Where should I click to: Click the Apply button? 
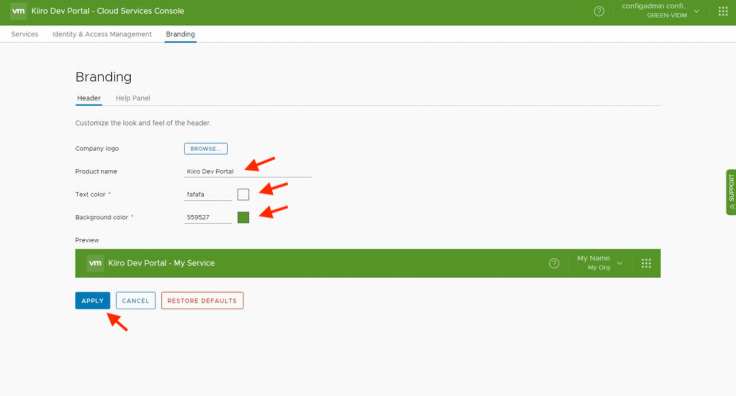coord(92,301)
